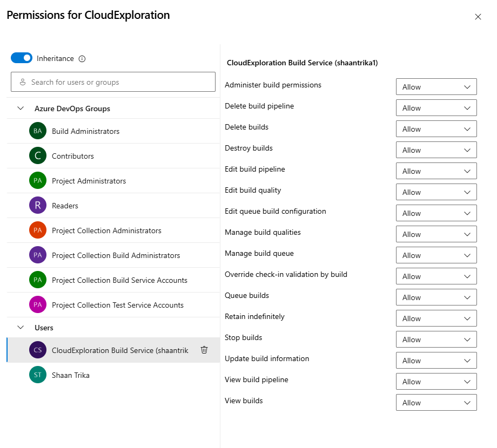Open the Delete build pipeline dropdown

click(x=436, y=108)
